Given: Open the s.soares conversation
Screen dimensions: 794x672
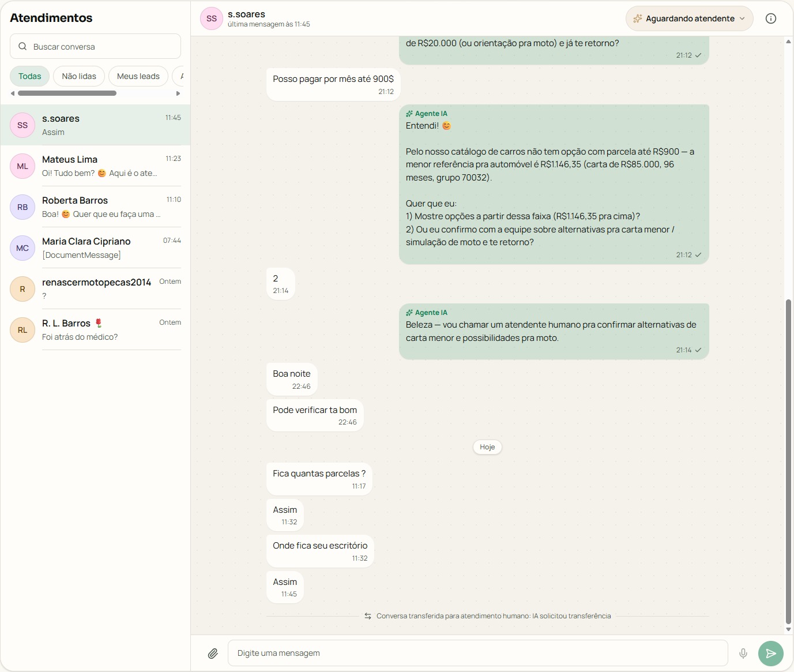Looking at the screenshot, I should (x=95, y=125).
